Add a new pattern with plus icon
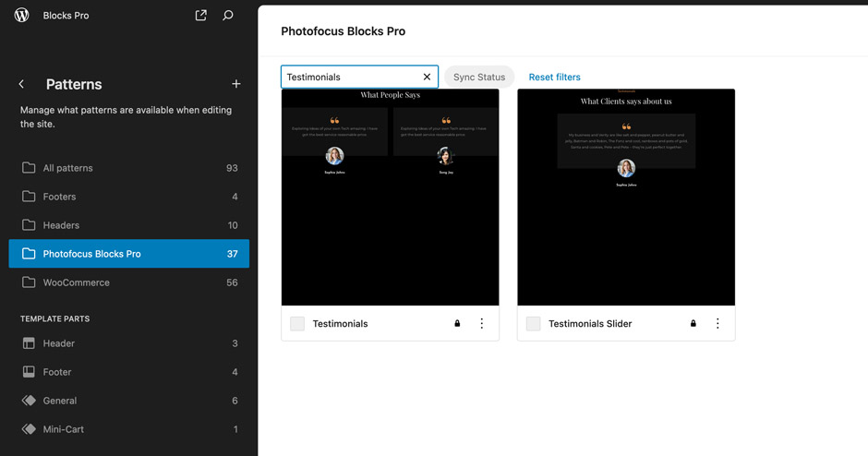The image size is (868, 456). [235, 84]
